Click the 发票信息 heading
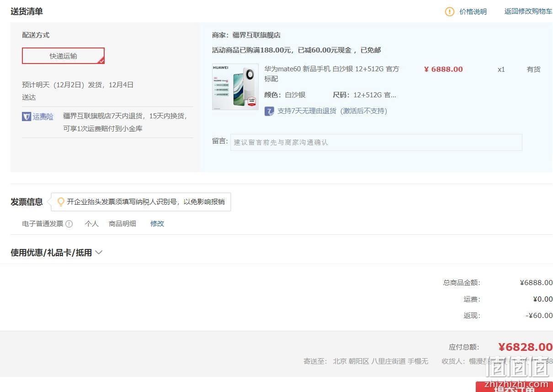This screenshot has width=553, height=392. coord(27,202)
